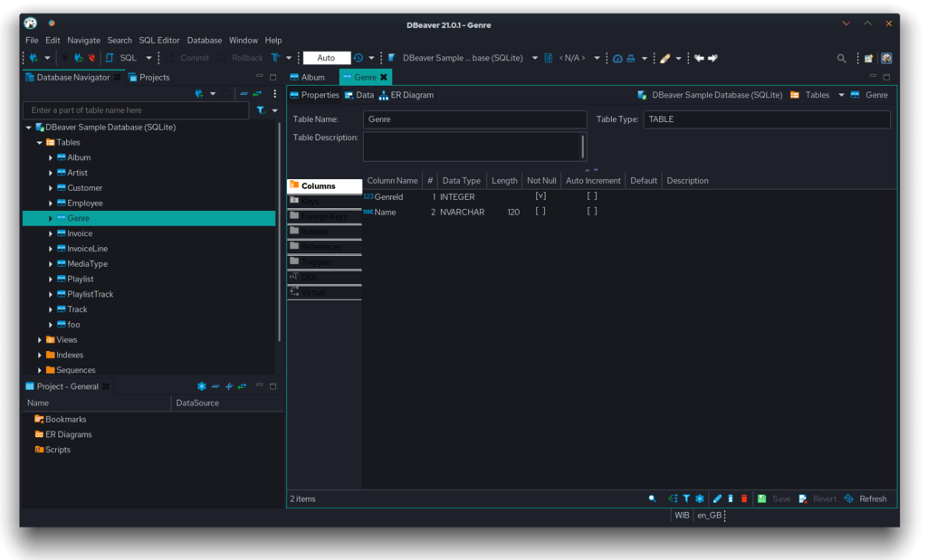
Task: Expand the Views folder in navigator
Action: (40, 340)
